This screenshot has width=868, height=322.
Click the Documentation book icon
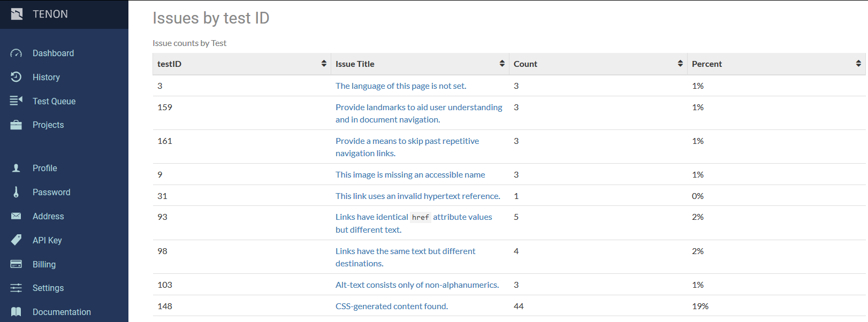(16, 312)
